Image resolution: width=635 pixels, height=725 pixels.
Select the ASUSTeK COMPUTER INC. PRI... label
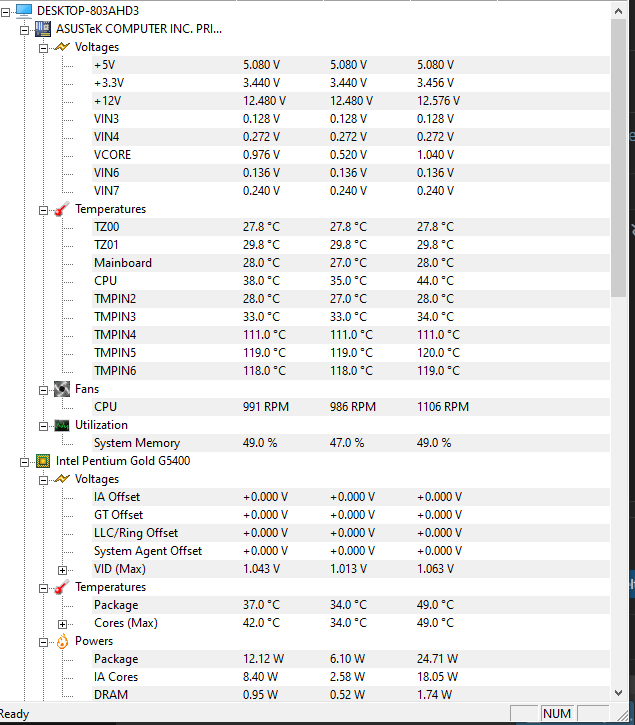pyautogui.click(x=139, y=29)
